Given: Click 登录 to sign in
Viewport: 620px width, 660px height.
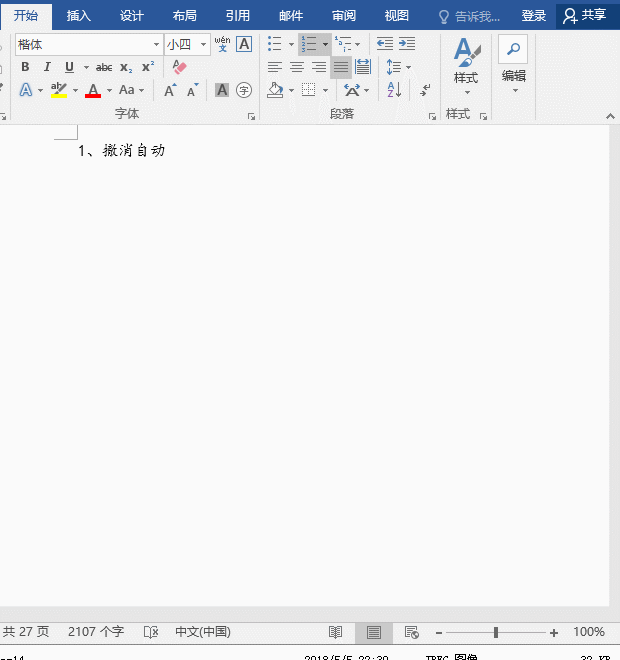Looking at the screenshot, I should [534, 15].
